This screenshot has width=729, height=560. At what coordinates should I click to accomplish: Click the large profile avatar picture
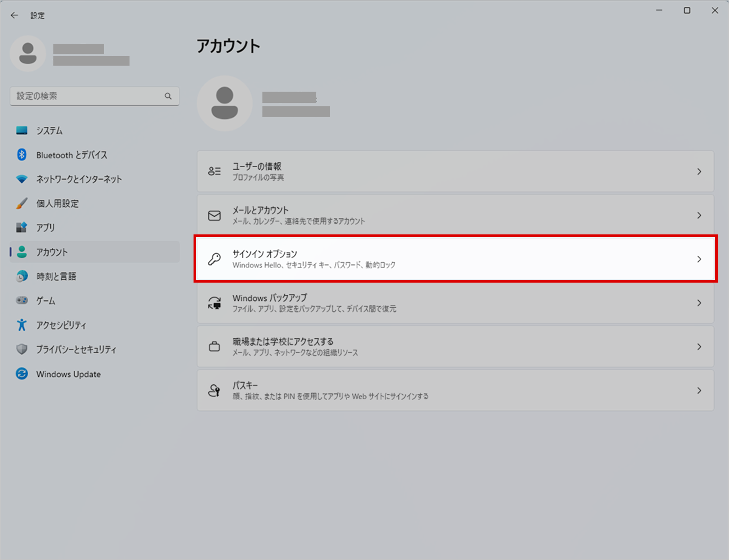[224, 103]
